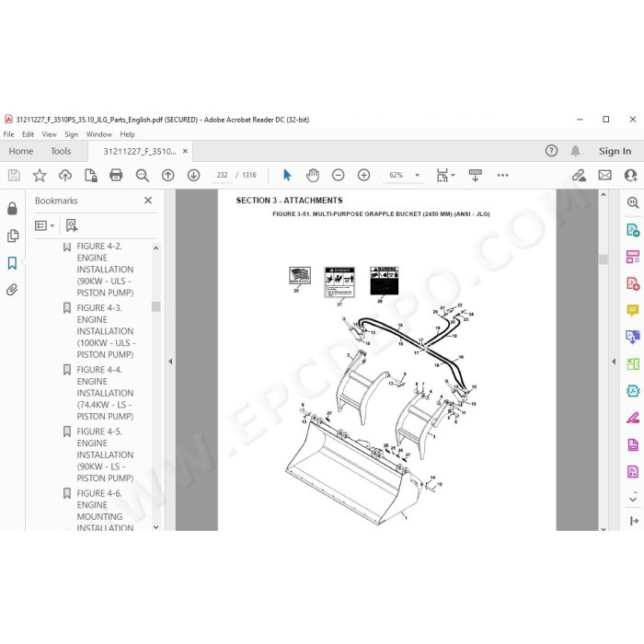This screenshot has width=644, height=644.
Task: Click the Sign In link
Action: coord(615,151)
